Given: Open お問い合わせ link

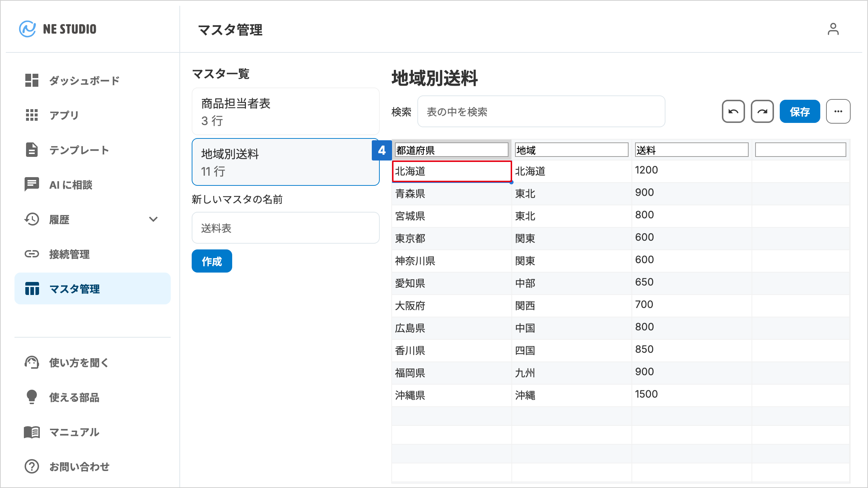Looking at the screenshot, I should click(93, 466).
